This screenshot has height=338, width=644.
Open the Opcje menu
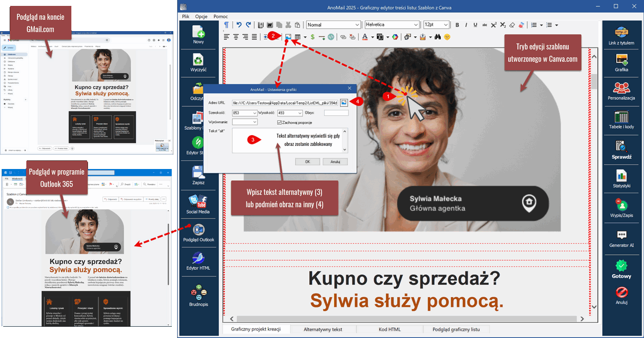pyautogui.click(x=201, y=17)
